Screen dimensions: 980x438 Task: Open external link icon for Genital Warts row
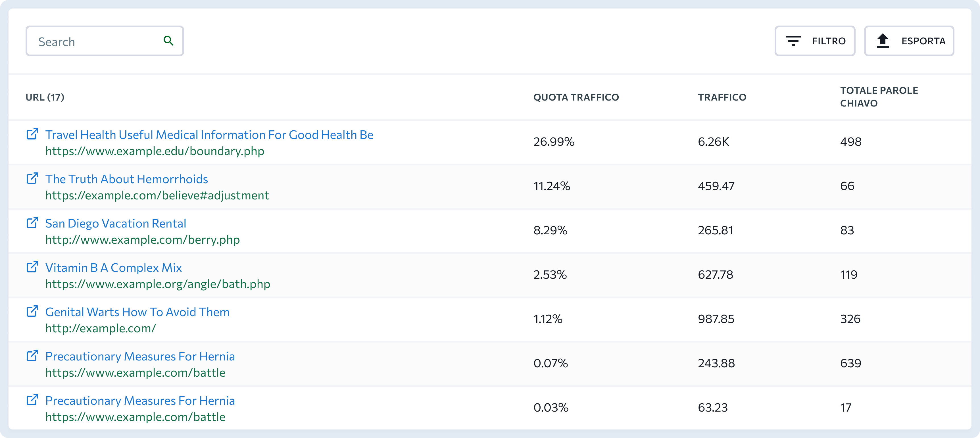pos(32,311)
